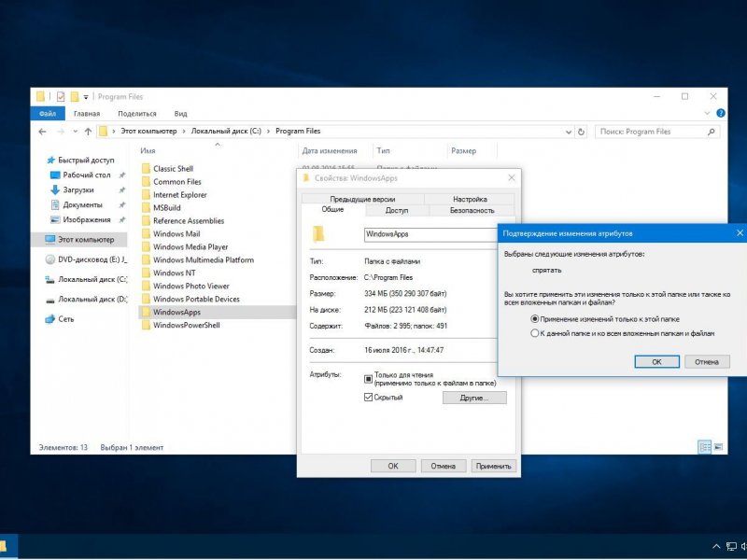This screenshot has height=560, width=747.
Task: Show hidden tray icons chevron
Action: point(716,547)
